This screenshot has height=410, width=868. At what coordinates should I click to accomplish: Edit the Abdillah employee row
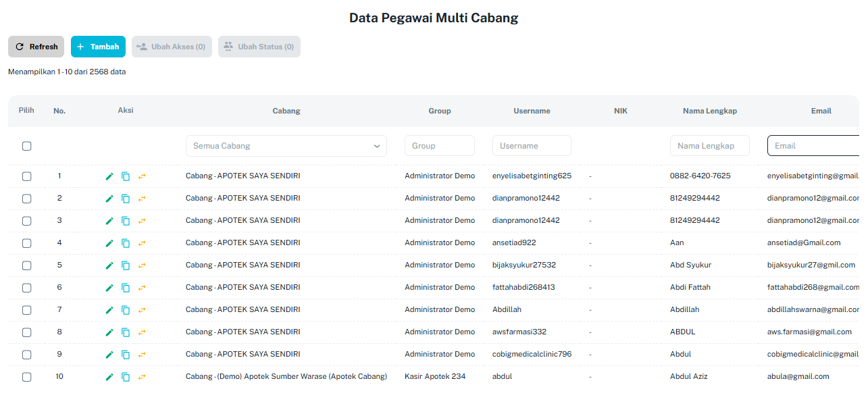tap(109, 310)
